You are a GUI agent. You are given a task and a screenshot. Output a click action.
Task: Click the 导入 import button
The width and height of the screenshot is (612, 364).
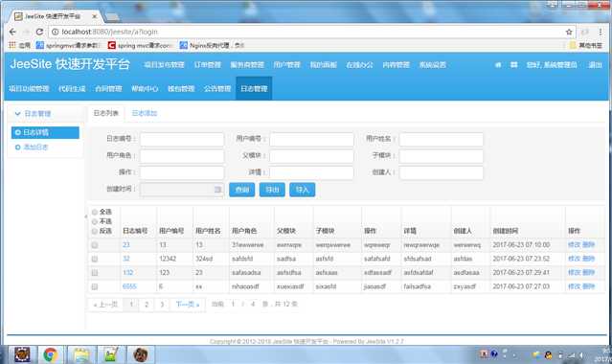click(302, 190)
